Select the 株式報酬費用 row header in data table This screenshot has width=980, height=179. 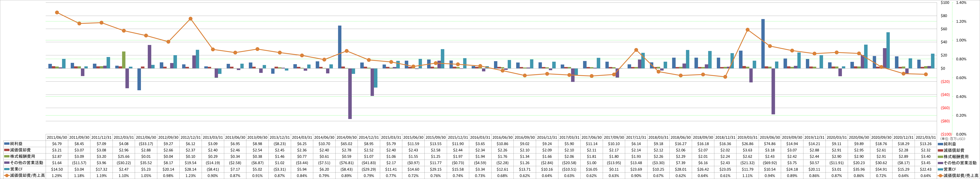point(24,157)
